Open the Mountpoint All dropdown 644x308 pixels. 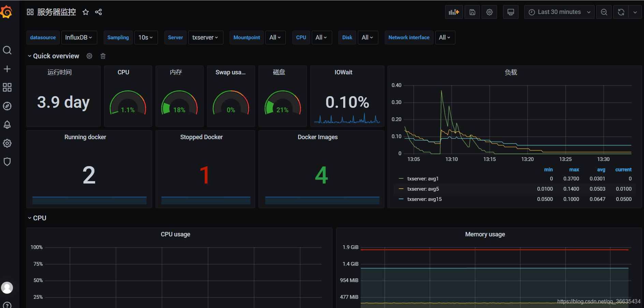(x=275, y=38)
